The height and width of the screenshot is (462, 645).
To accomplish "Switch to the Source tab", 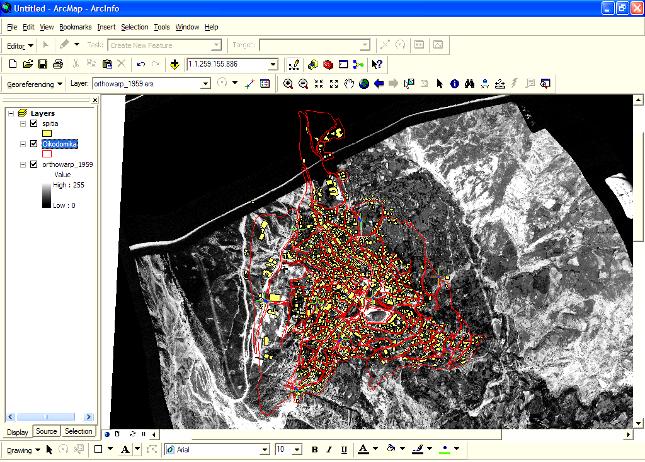I will (x=46, y=431).
